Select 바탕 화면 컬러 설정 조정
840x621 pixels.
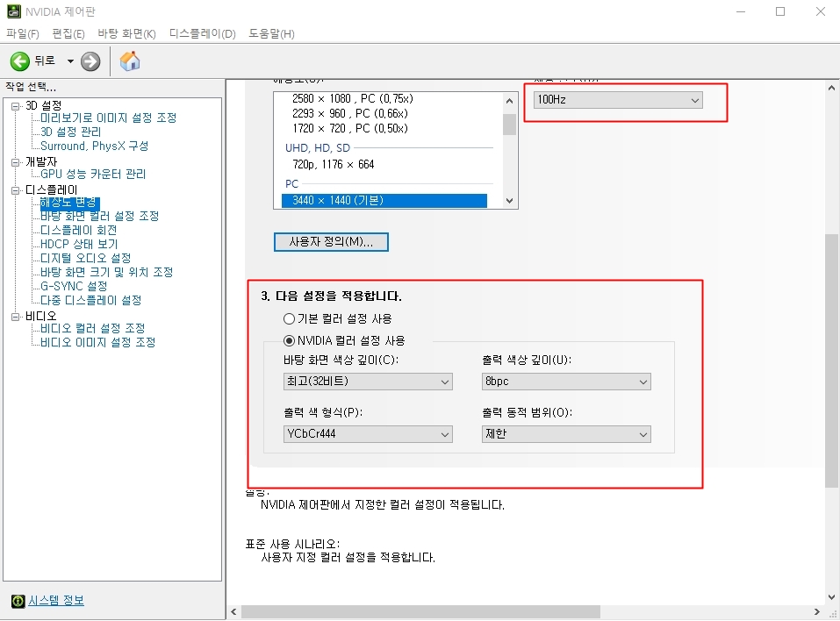pyautogui.click(x=100, y=217)
